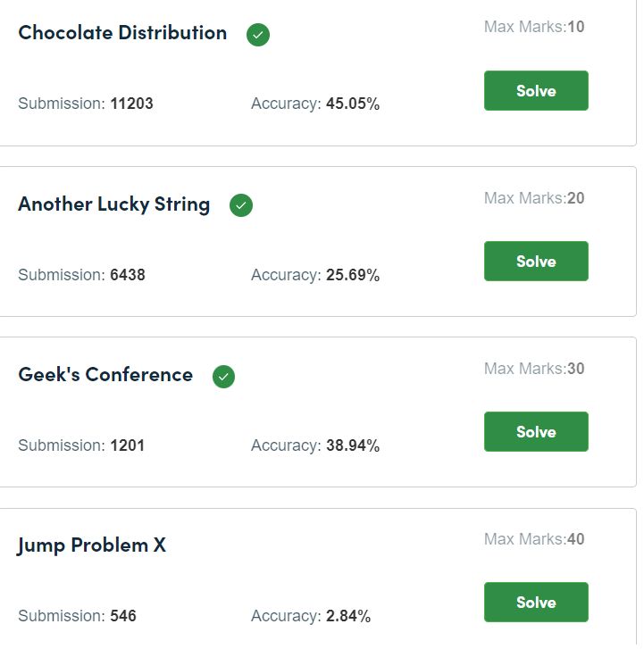
Task: Click the Accuracy value 25.69%
Action: [x=353, y=275]
